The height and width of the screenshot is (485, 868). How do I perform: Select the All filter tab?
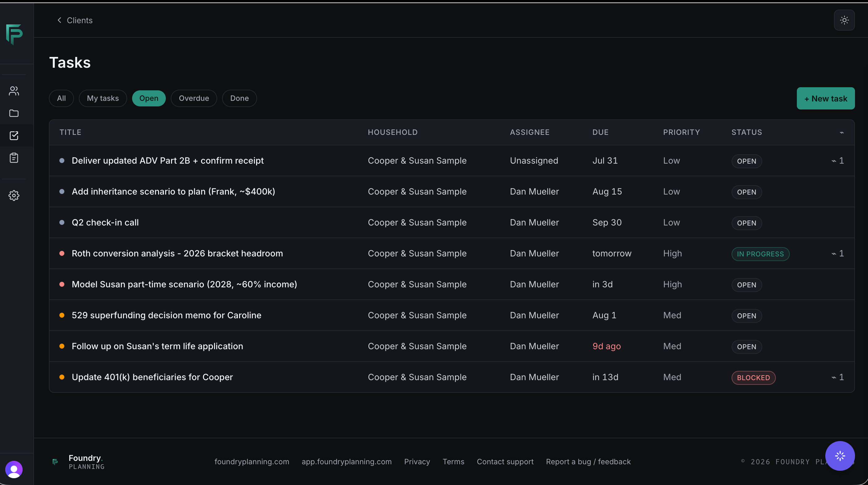pyautogui.click(x=61, y=98)
